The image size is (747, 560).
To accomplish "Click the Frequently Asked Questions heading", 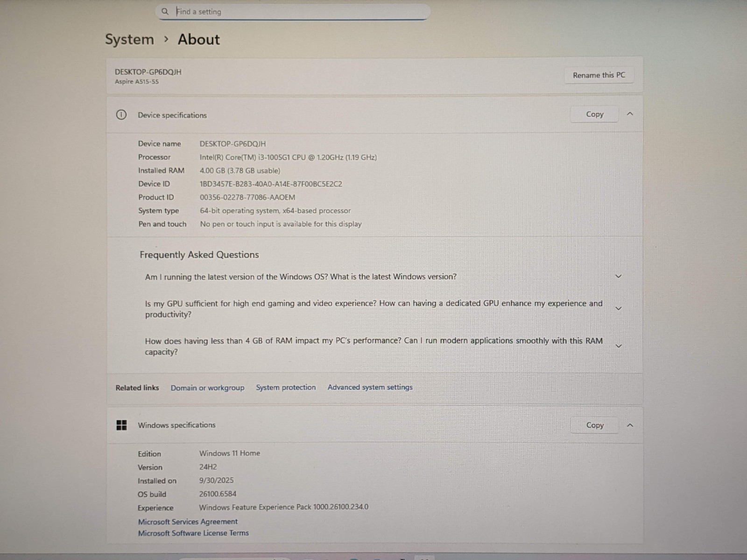I will (199, 255).
